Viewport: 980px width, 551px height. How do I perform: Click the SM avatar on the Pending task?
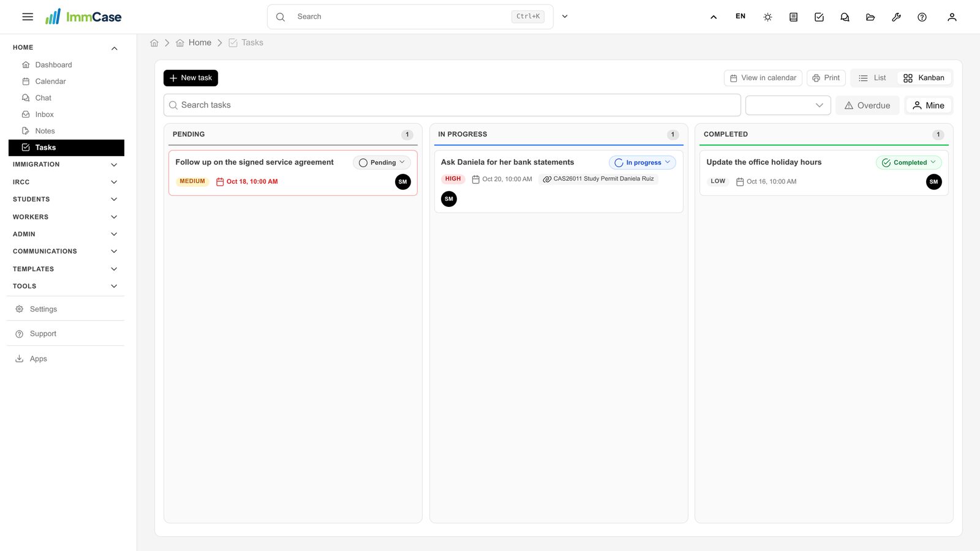403,182
